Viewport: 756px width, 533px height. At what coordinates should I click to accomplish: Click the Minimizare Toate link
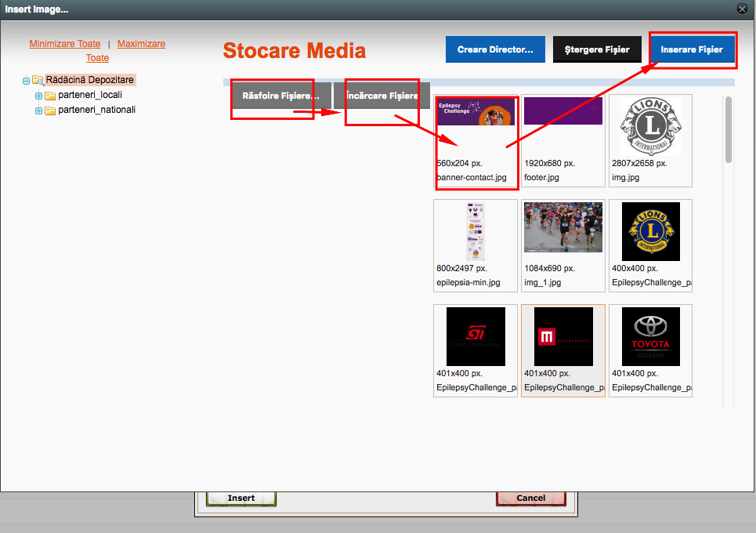pos(65,44)
